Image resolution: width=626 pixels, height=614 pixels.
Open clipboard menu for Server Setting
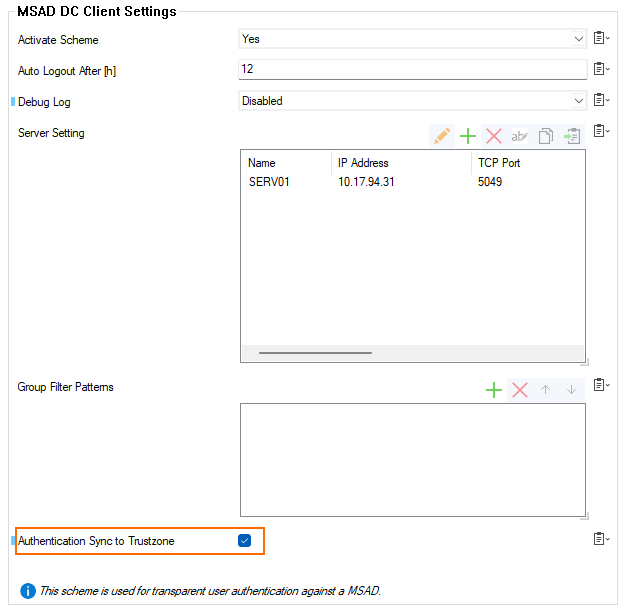click(601, 131)
